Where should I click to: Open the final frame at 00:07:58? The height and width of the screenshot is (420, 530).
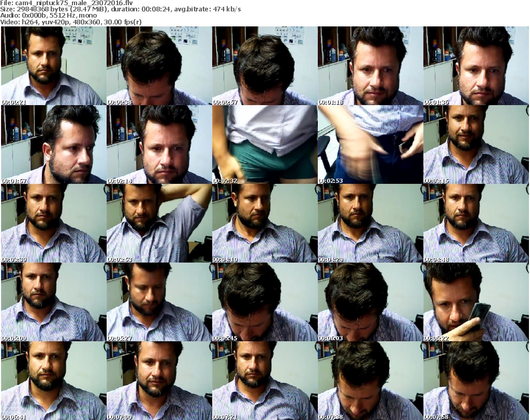point(476,381)
